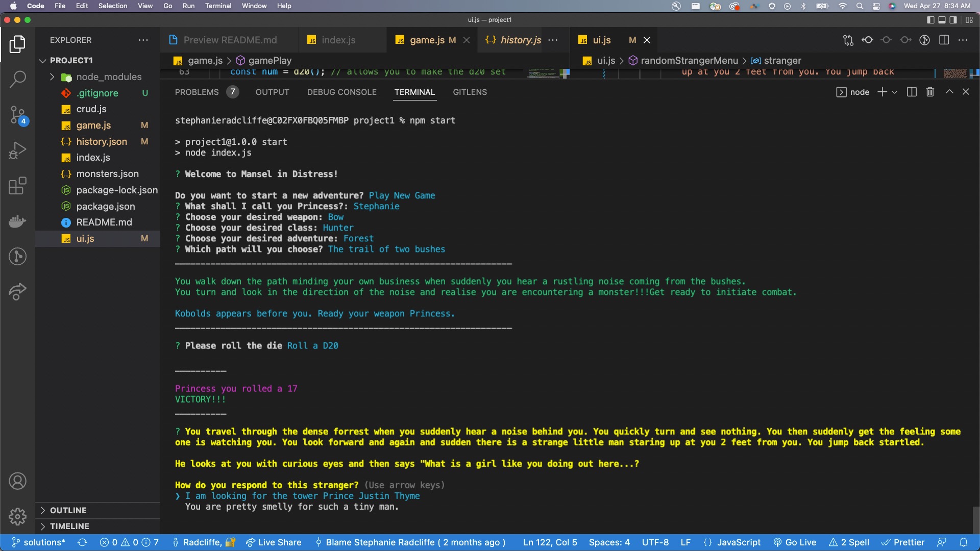Click gamePlay breadcrumb in game.js
980x551 pixels.
[x=264, y=60]
